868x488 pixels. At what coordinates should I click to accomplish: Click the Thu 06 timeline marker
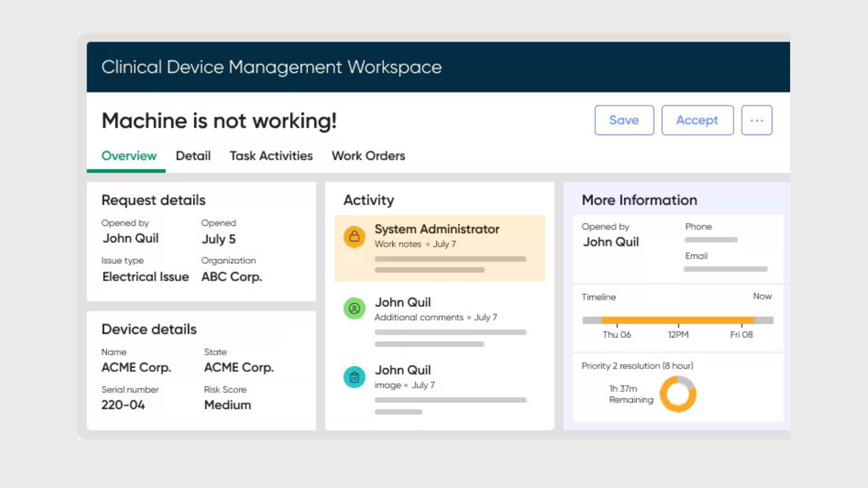(x=617, y=335)
